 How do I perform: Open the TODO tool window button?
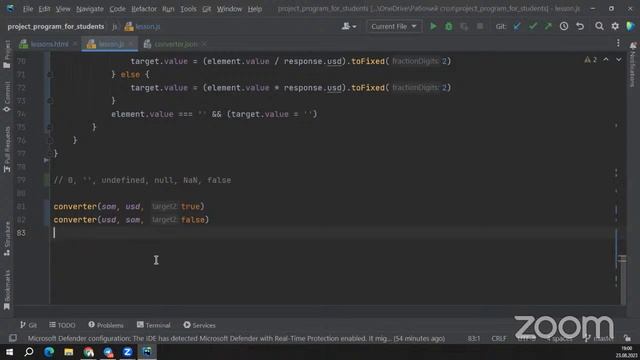(62, 325)
